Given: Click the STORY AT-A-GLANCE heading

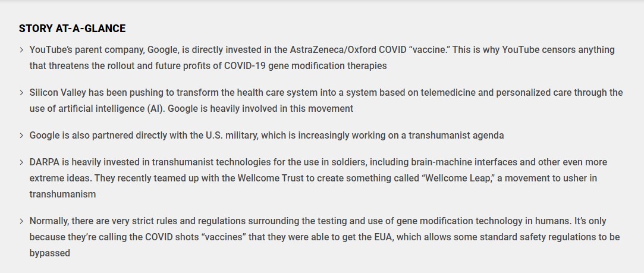Looking at the screenshot, I should pyautogui.click(x=72, y=29).
